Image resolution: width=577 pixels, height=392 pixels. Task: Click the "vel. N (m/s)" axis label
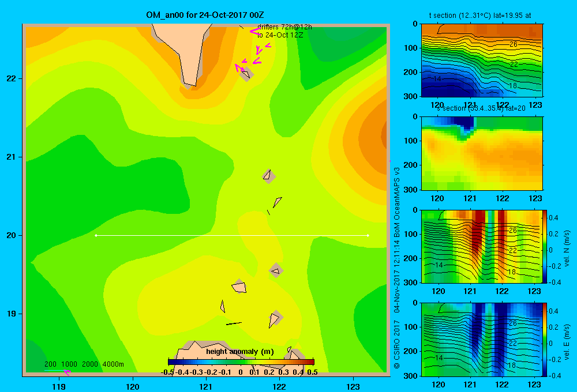(x=567, y=248)
